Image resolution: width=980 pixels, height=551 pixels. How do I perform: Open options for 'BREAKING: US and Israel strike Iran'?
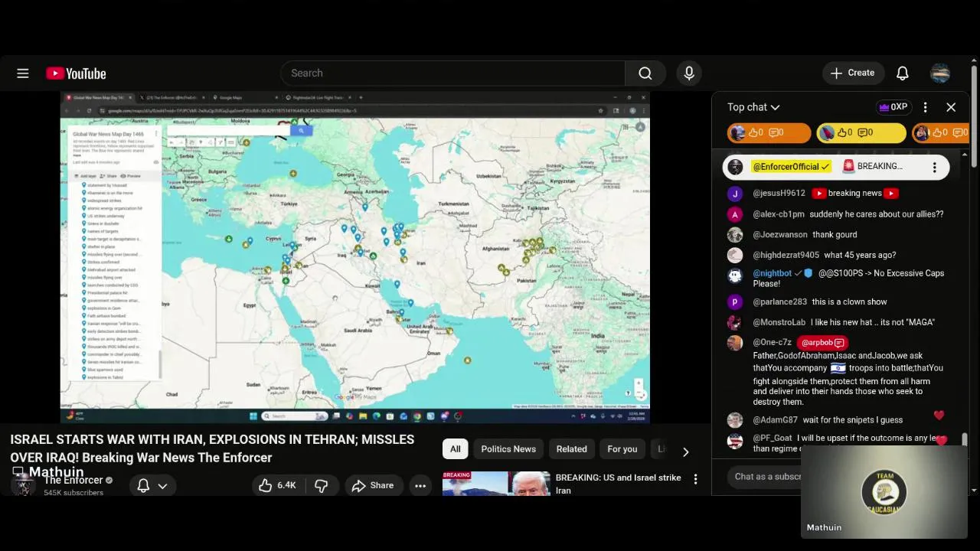[x=695, y=479]
